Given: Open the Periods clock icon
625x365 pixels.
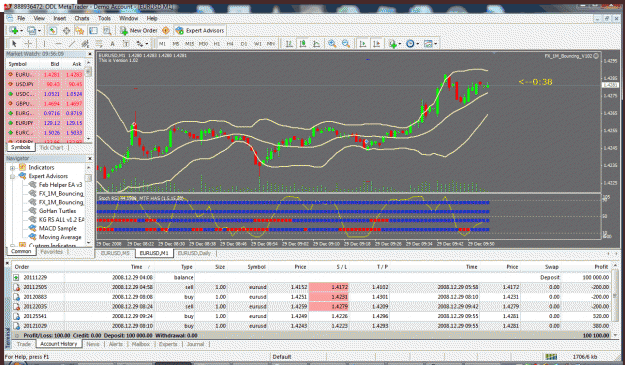Looking at the screenshot, I should click(x=410, y=44).
